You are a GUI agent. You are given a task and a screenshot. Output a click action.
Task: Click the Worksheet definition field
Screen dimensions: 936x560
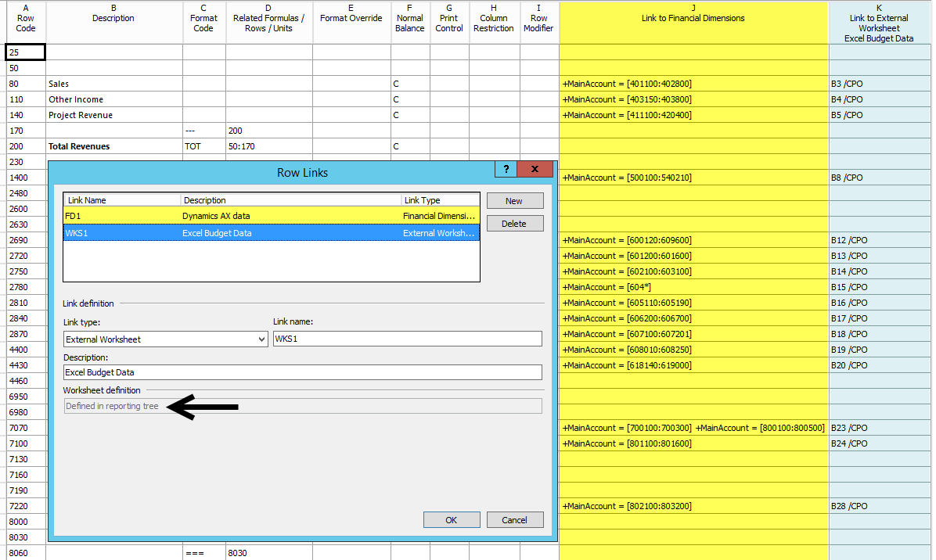click(302, 406)
